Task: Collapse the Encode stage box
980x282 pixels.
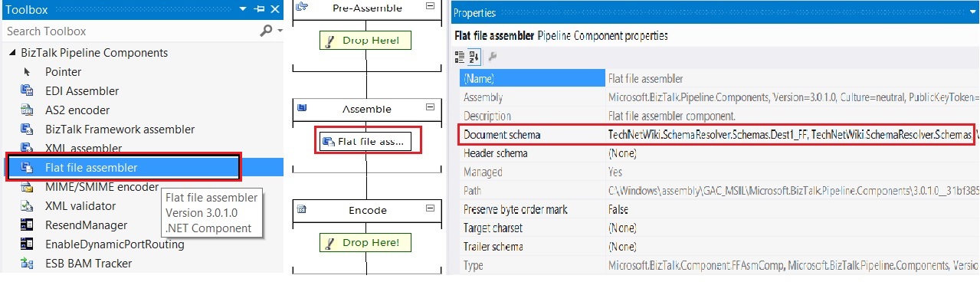Action: point(430,208)
